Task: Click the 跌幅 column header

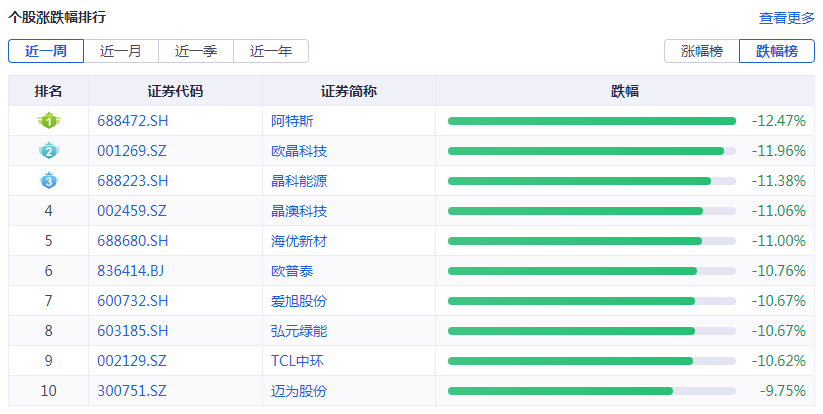Action: tap(625, 91)
